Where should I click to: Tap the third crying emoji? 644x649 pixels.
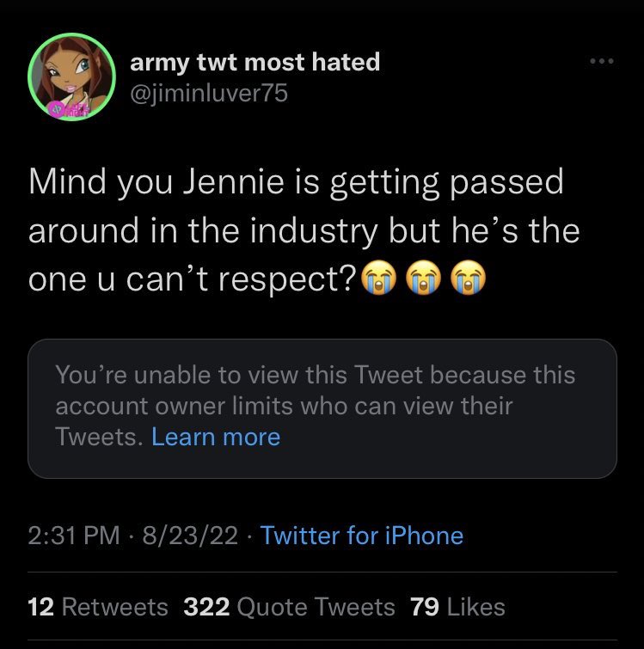pyautogui.click(x=468, y=278)
